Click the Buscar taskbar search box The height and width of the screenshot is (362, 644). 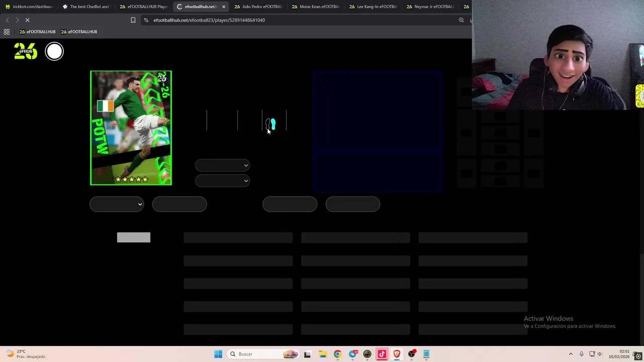point(263,354)
